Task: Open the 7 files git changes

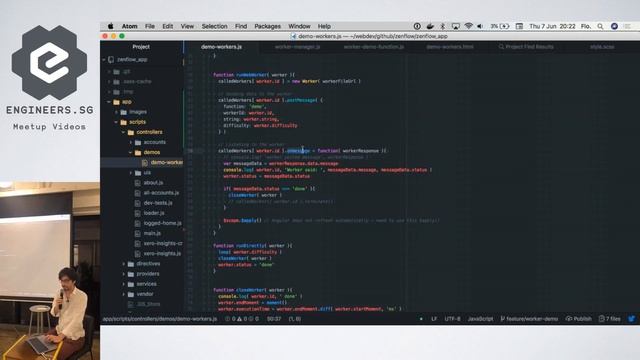Action: tap(609, 319)
